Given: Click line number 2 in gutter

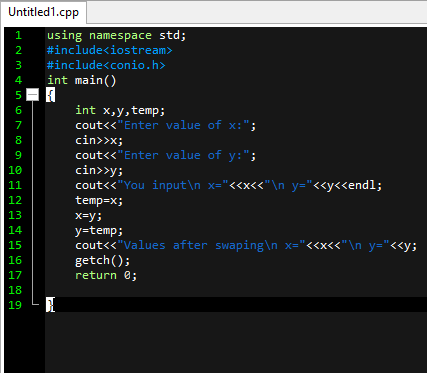Looking at the screenshot, I should (18, 50).
